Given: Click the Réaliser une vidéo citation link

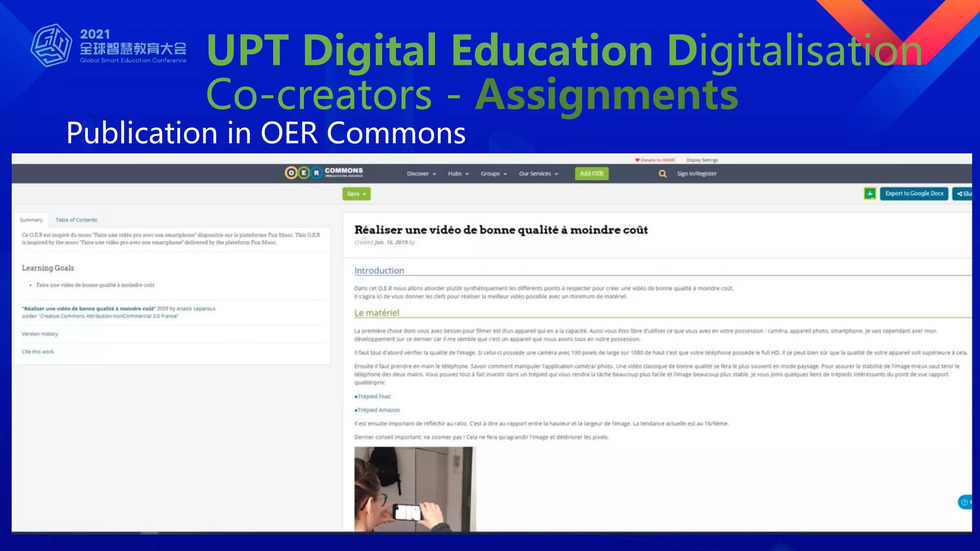Looking at the screenshot, I should (89, 309).
